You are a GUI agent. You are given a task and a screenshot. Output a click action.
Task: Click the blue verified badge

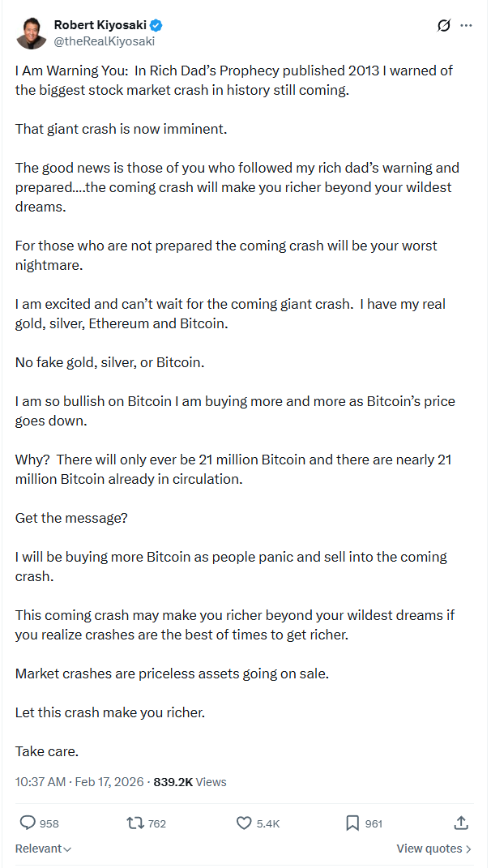155,25
